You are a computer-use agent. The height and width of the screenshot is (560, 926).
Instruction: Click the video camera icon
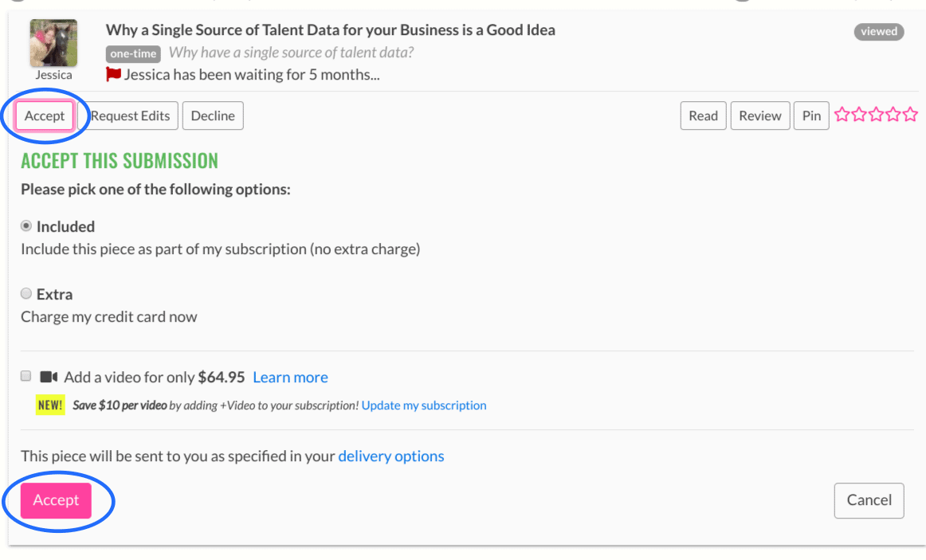(x=49, y=377)
